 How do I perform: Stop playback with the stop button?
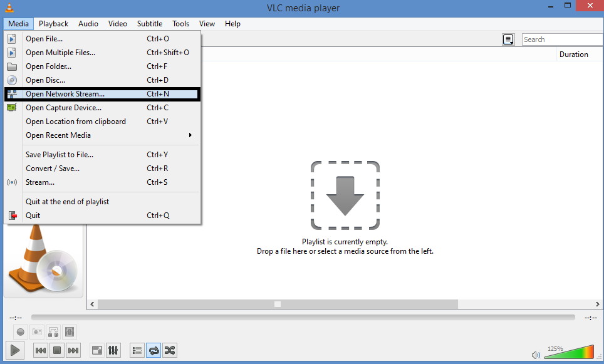click(x=57, y=350)
